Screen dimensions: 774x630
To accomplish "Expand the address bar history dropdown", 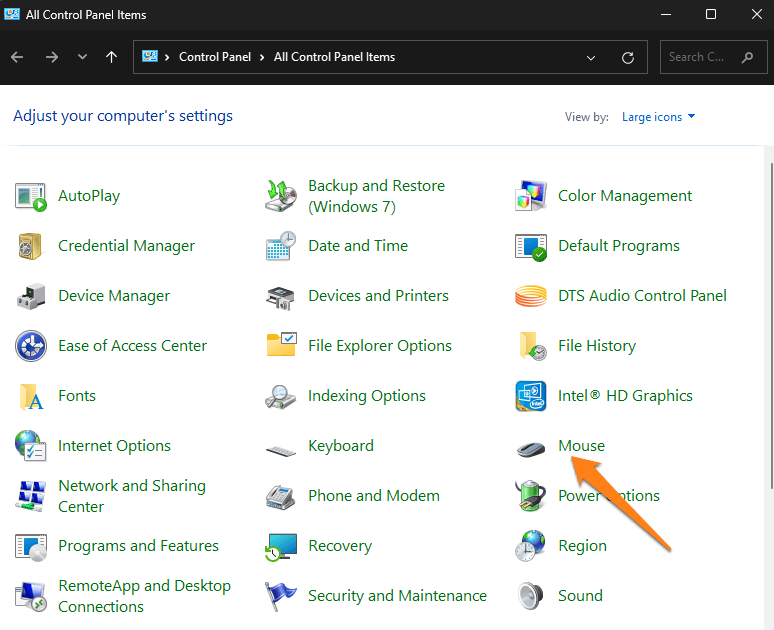I will (590, 58).
